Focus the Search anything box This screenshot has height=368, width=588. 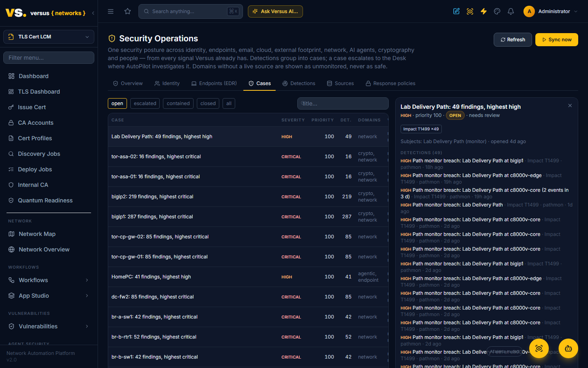191,11
